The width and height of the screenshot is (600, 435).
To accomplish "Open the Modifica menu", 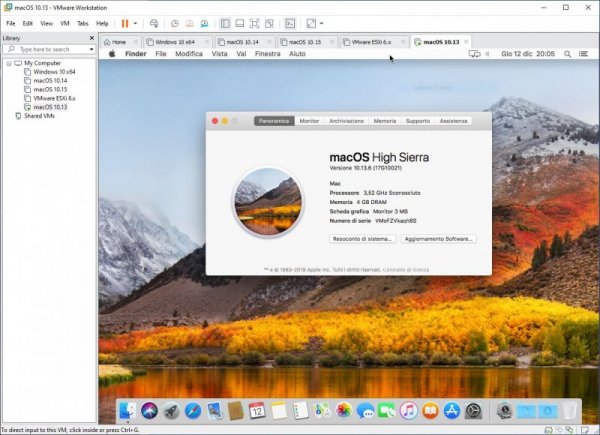I will tap(189, 54).
